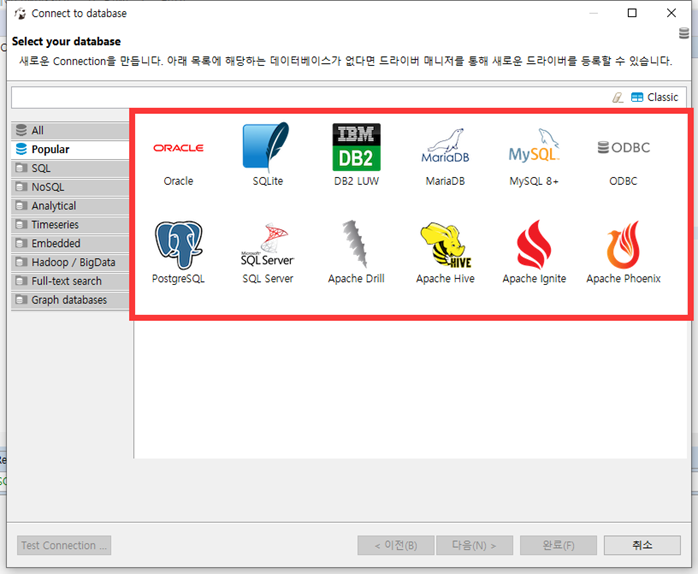Open the Graph databases category

click(70, 300)
